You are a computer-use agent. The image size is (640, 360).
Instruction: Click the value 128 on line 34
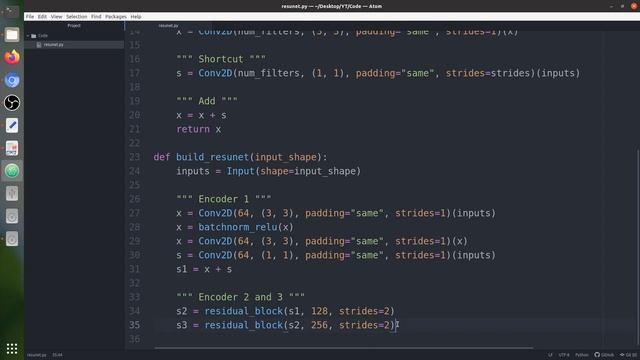pyautogui.click(x=319, y=311)
